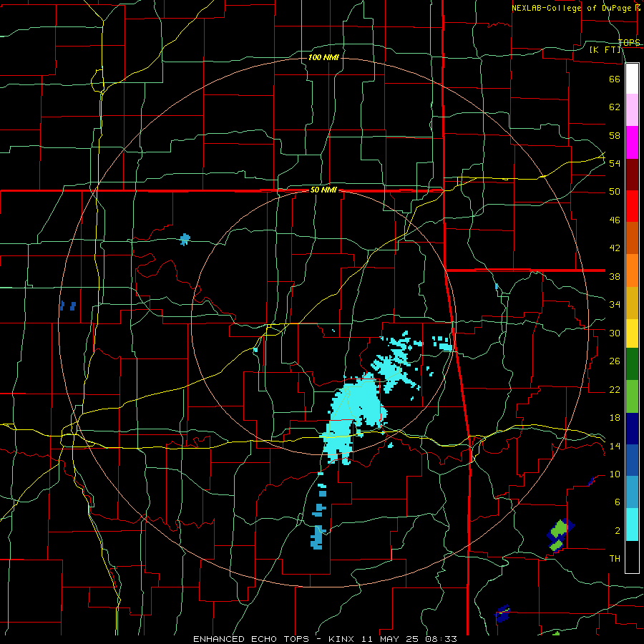This screenshot has height=644, width=644.
Task: Pick the bright yellow legend swatch
Action: point(632,333)
